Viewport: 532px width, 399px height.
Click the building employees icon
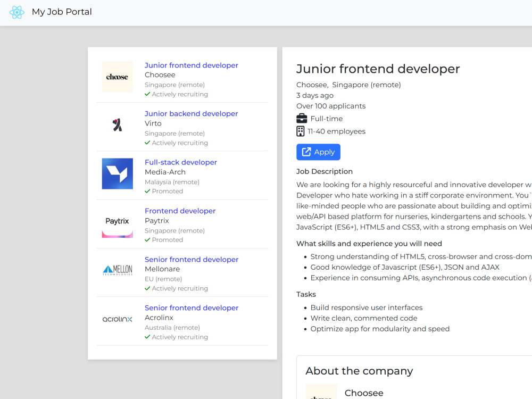pos(300,131)
